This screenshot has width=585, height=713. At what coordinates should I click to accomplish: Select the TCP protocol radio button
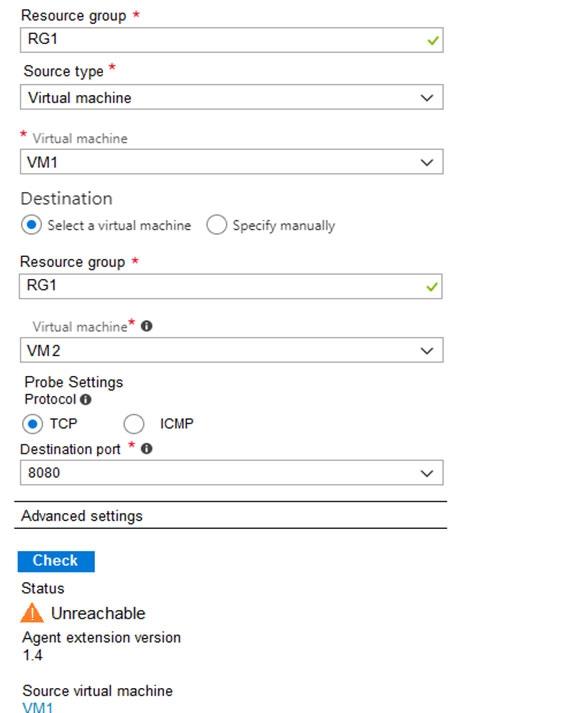[32, 424]
